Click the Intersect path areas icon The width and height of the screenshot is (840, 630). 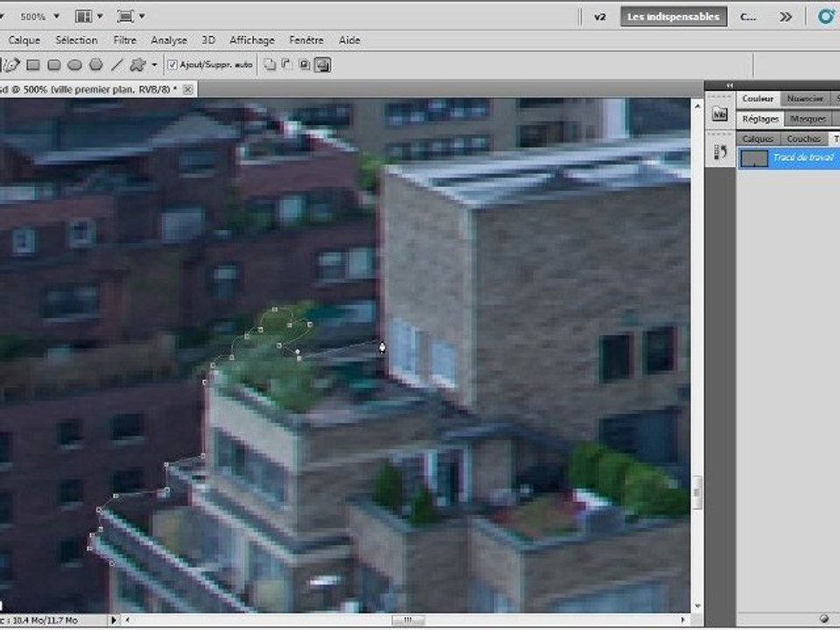(x=304, y=65)
